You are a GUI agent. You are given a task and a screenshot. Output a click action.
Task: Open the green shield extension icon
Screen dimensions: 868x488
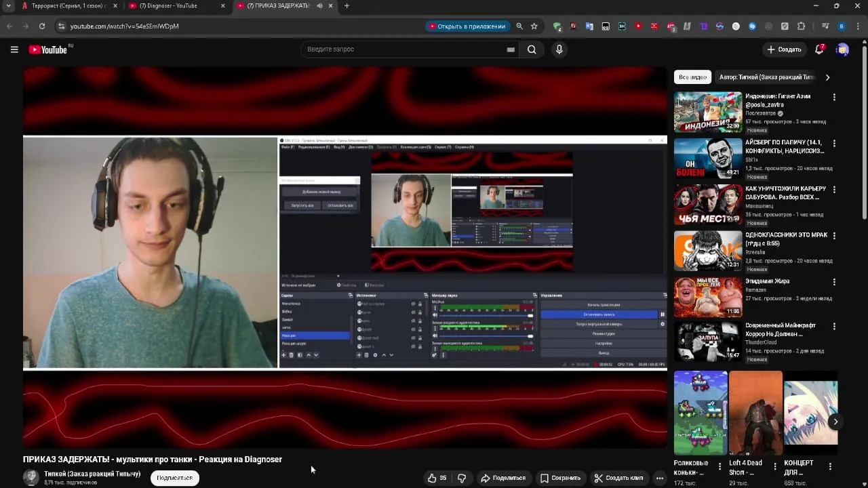click(557, 26)
